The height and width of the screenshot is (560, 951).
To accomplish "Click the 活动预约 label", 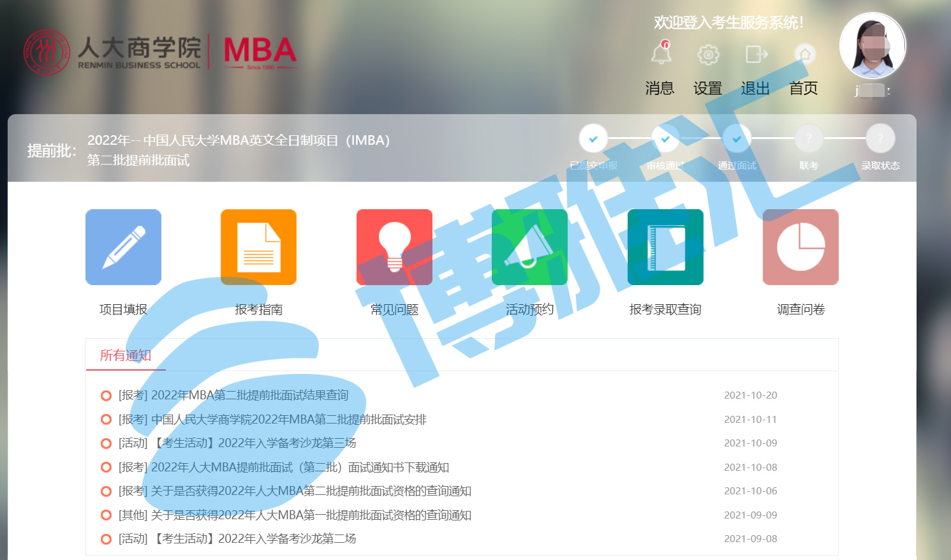I will point(529,309).
